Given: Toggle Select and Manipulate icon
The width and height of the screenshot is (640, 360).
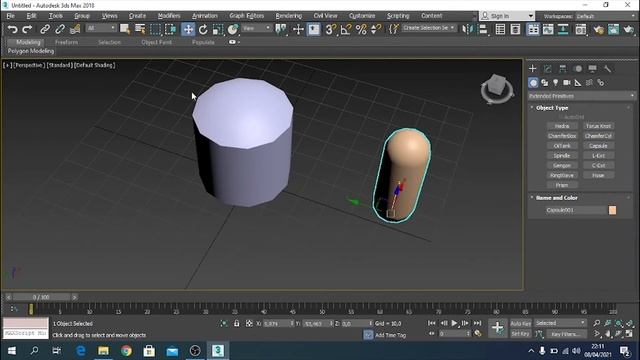Looking at the screenshot, I should tap(298, 29).
